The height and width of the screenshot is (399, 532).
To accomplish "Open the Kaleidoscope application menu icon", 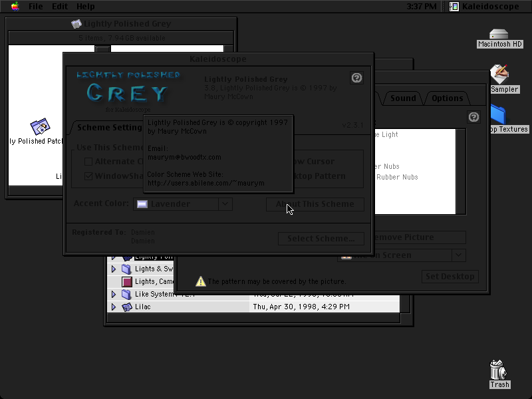I will pos(454,7).
